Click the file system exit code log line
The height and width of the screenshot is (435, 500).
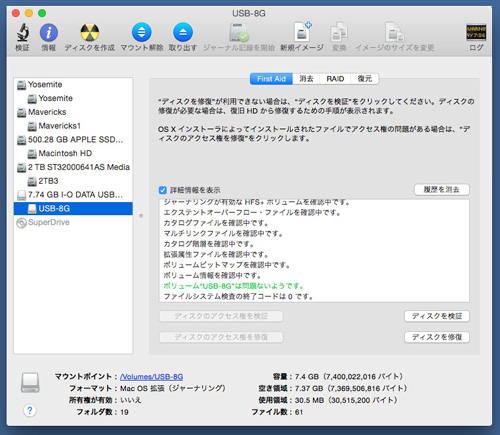coord(238,296)
